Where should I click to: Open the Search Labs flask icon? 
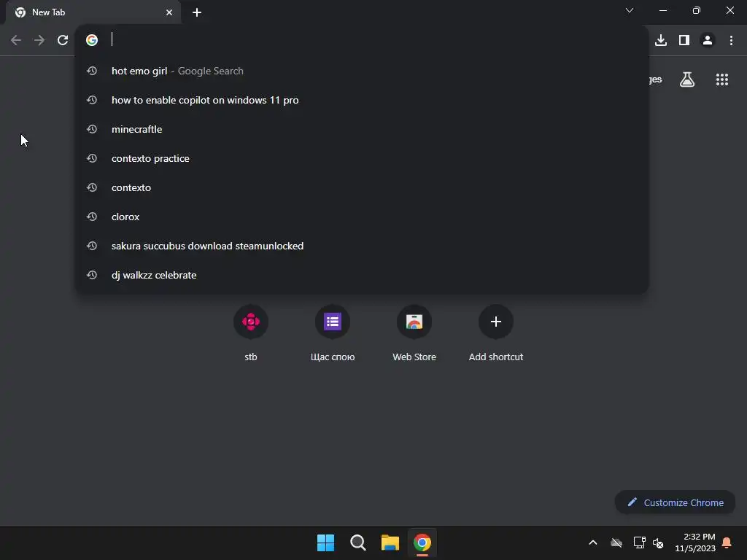pyautogui.click(x=687, y=79)
